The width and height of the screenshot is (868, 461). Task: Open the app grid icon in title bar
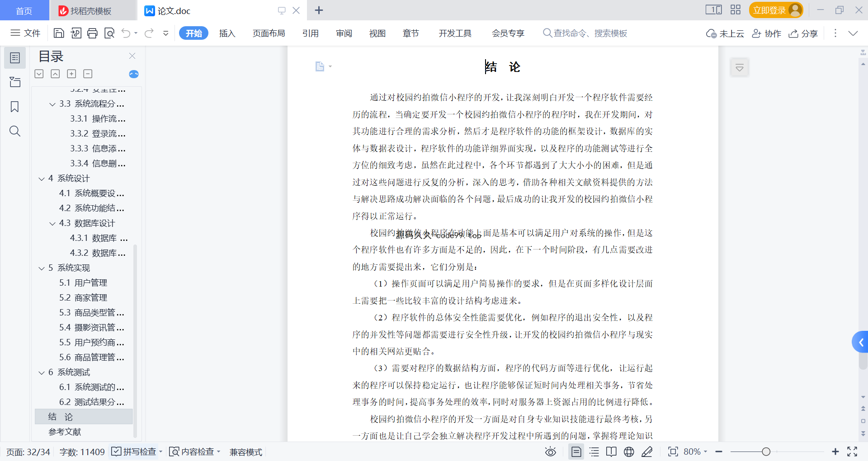click(x=736, y=10)
